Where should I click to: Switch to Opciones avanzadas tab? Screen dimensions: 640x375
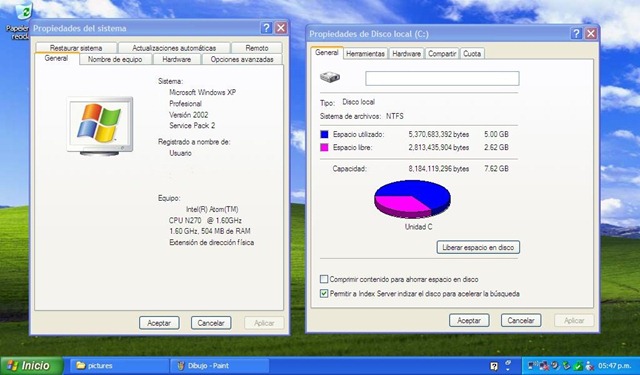pyautogui.click(x=242, y=59)
